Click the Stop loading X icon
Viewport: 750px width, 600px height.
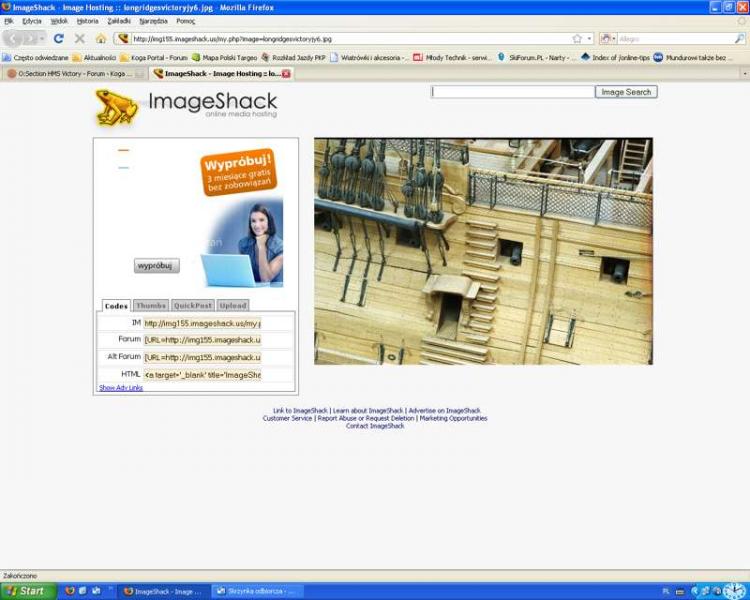(79, 39)
